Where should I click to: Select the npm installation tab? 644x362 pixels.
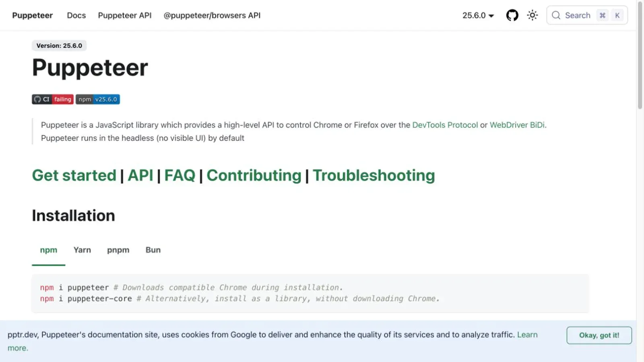[x=49, y=250]
